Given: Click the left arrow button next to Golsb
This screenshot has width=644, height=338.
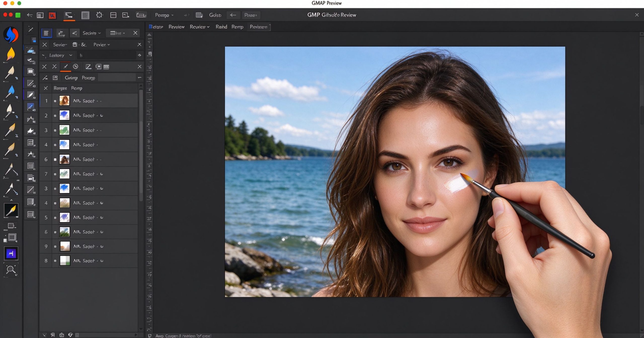Looking at the screenshot, I should (x=233, y=15).
